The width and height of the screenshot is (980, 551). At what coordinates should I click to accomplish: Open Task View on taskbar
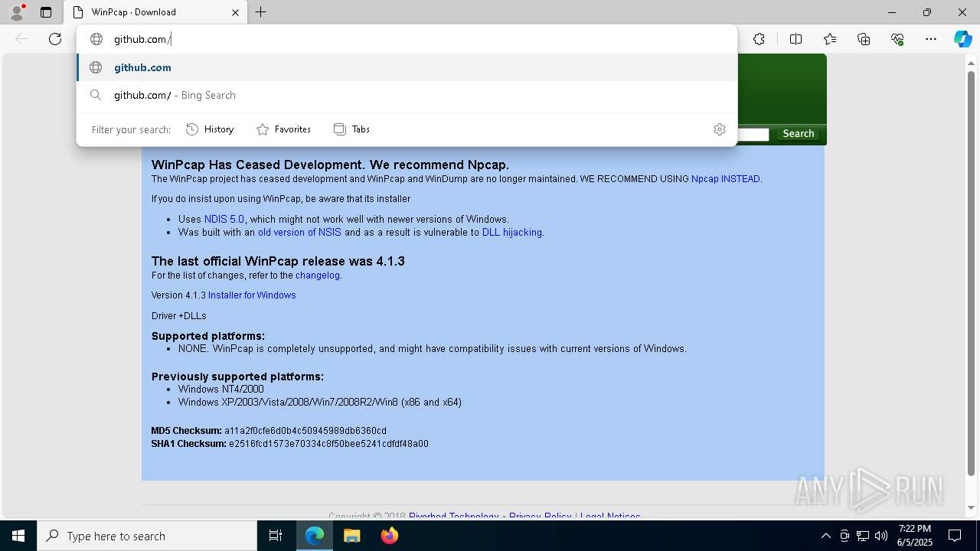click(276, 536)
